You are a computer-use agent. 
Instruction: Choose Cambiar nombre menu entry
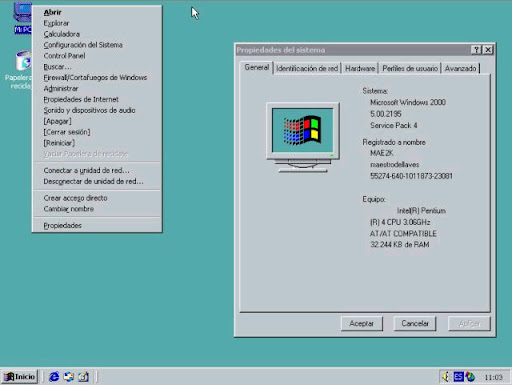click(x=97, y=209)
